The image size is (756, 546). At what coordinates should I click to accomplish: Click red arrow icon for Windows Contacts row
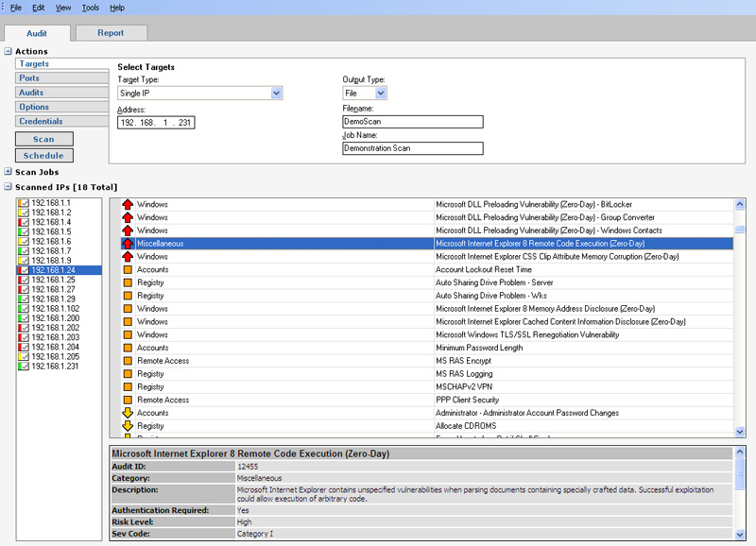[x=128, y=230]
